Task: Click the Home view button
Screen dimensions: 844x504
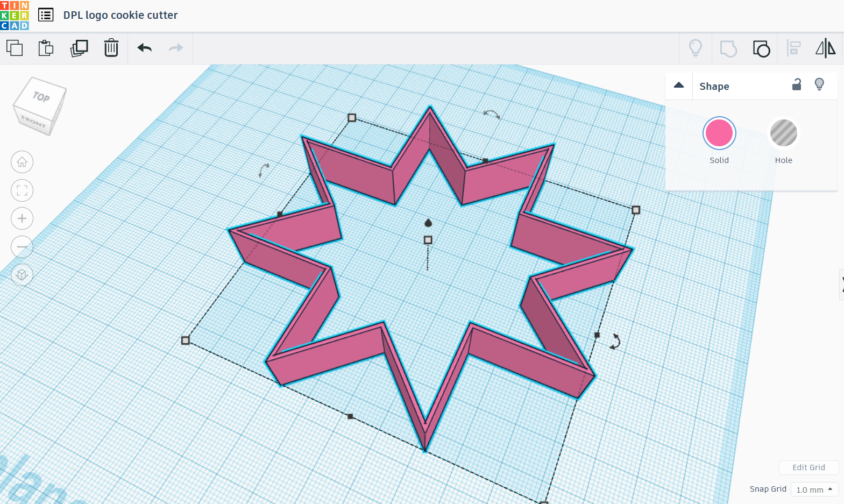Action: click(22, 162)
